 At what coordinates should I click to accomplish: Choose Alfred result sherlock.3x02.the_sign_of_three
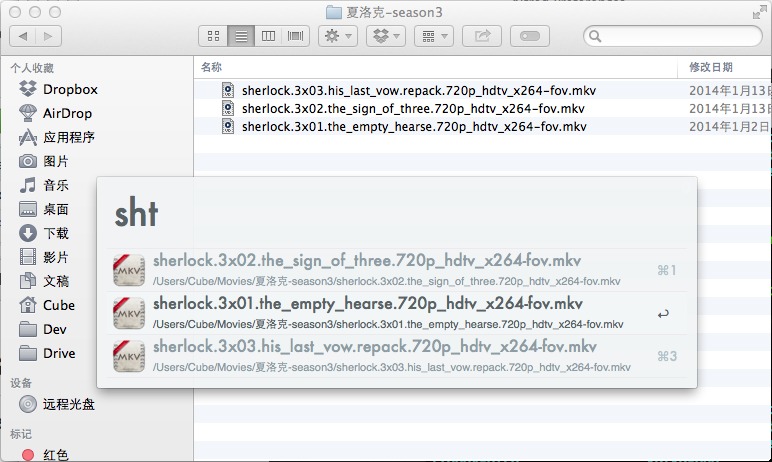pyautogui.click(x=397, y=270)
